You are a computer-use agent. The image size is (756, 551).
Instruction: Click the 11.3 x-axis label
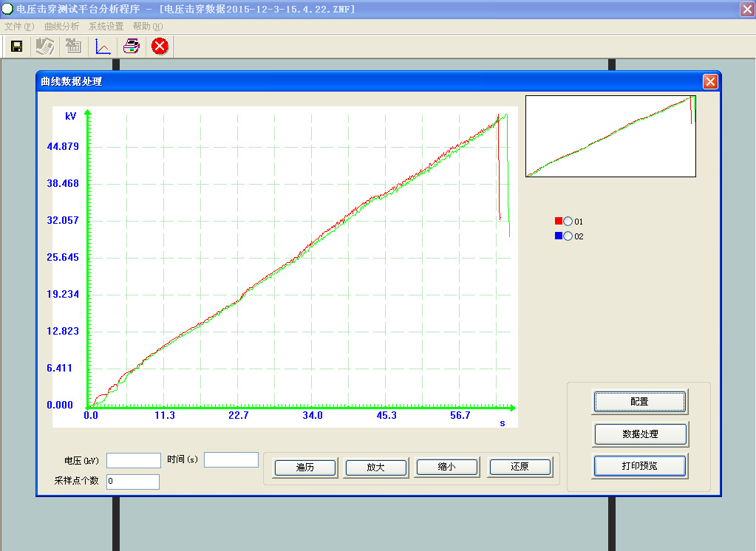coord(164,416)
